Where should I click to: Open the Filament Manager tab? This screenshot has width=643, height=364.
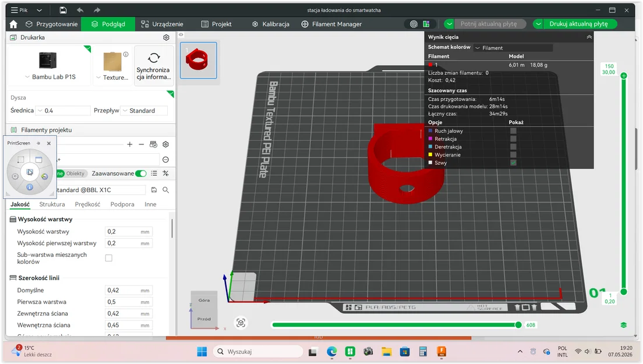[331, 24]
